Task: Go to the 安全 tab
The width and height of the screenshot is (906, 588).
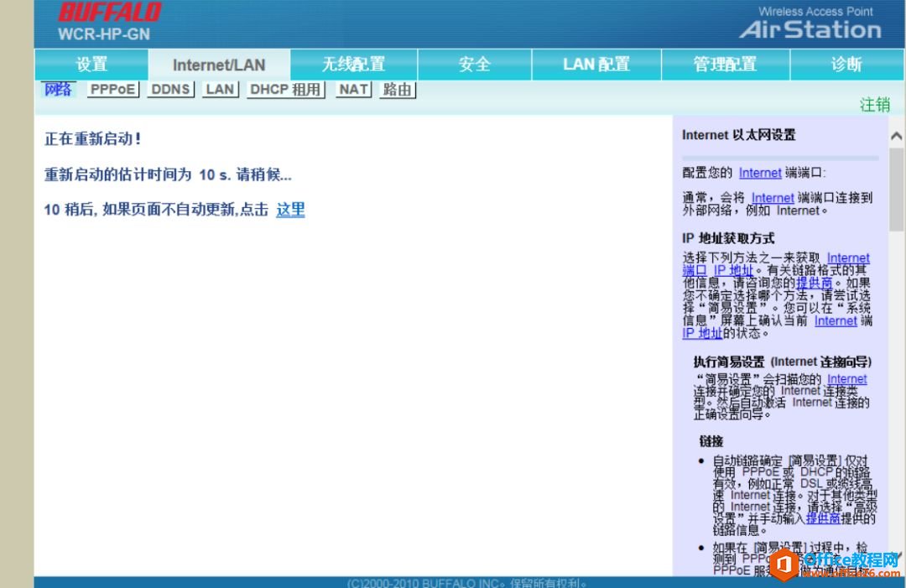Action: (x=474, y=64)
